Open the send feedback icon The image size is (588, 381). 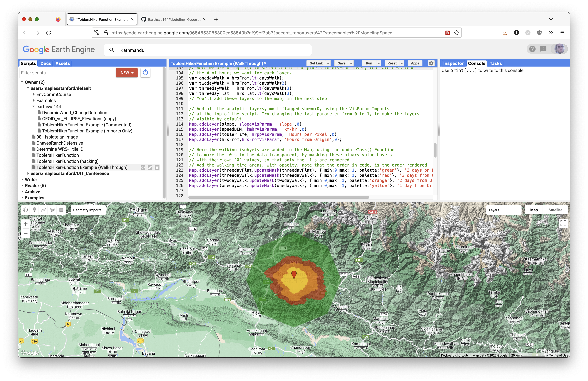pos(543,49)
